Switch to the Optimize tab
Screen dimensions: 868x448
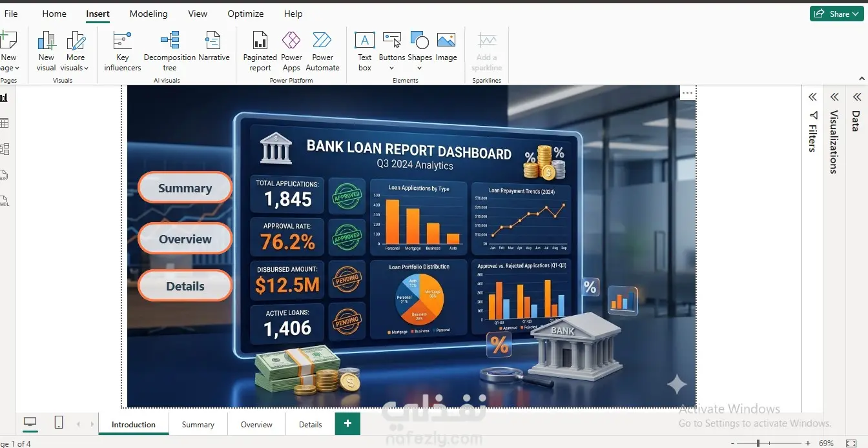(245, 14)
